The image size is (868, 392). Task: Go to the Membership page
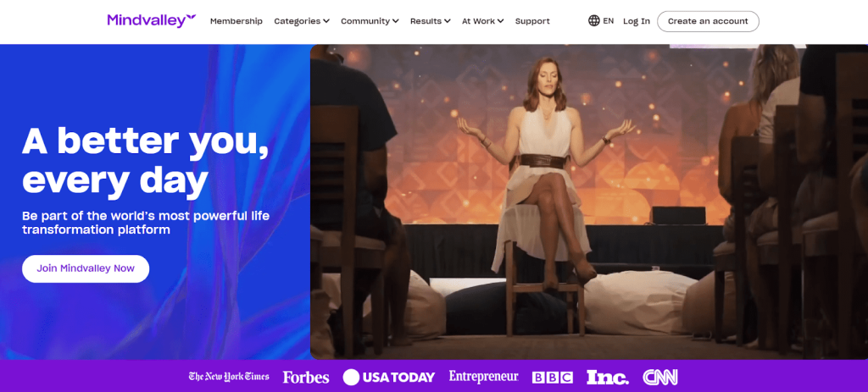point(236,21)
